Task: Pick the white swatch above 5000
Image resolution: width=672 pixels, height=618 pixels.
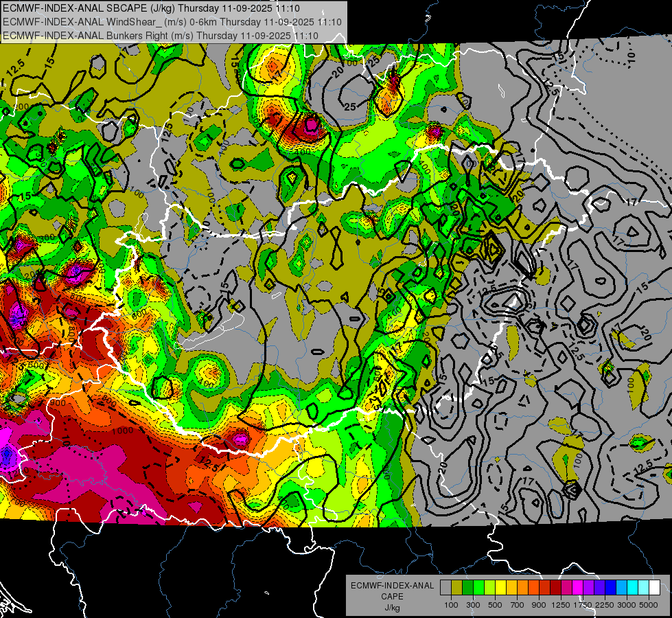Action: click(x=654, y=588)
